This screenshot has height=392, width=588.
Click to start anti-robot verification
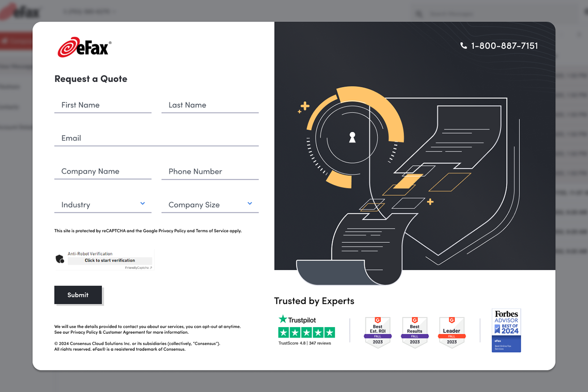(x=110, y=260)
